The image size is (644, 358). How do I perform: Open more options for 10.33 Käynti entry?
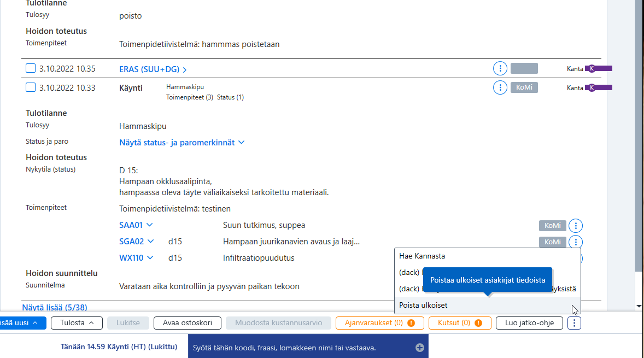pyautogui.click(x=500, y=87)
